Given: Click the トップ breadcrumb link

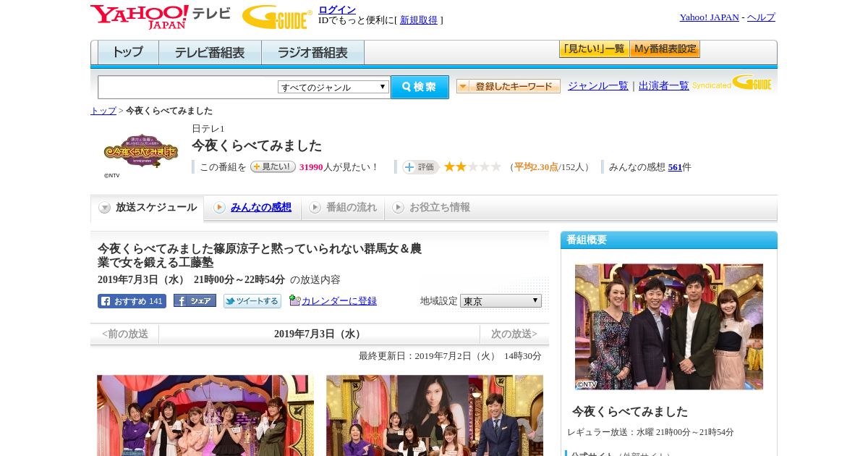Looking at the screenshot, I should tap(103, 111).
